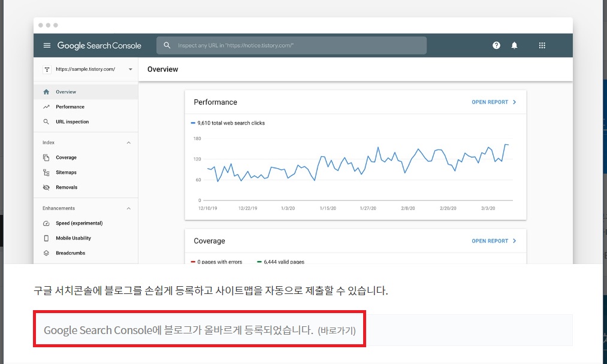Collapse the Enhancements section
Screen dimensions: 607x364
click(x=128, y=208)
